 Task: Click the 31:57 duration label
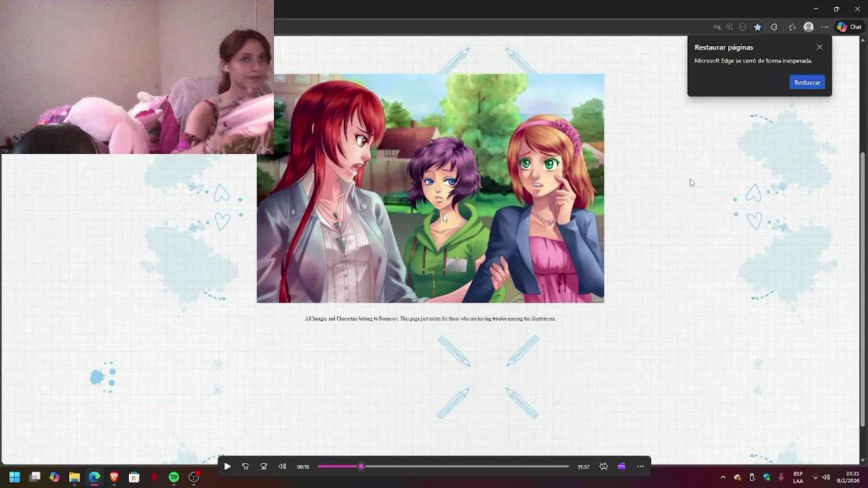tap(583, 466)
